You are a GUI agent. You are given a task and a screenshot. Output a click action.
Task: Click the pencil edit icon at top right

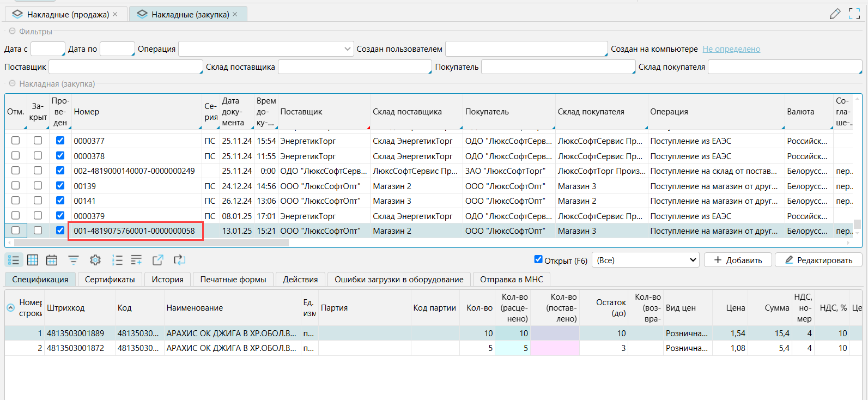pyautogui.click(x=835, y=14)
